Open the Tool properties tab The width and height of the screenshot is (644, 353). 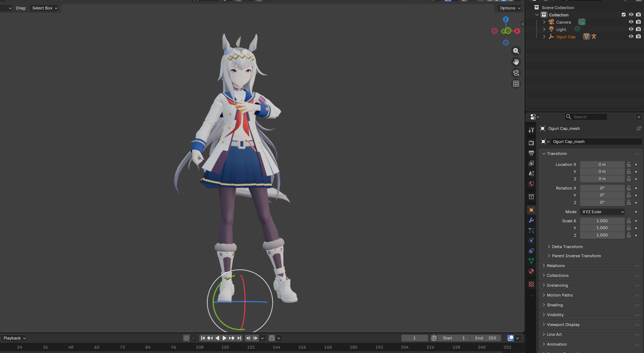pos(531,130)
